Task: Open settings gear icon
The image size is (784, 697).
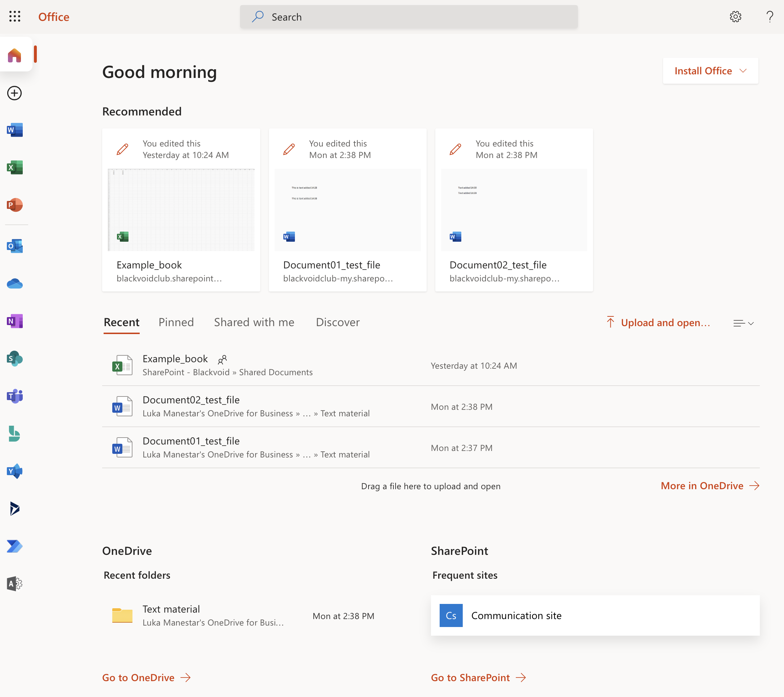Action: (x=735, y=17)
